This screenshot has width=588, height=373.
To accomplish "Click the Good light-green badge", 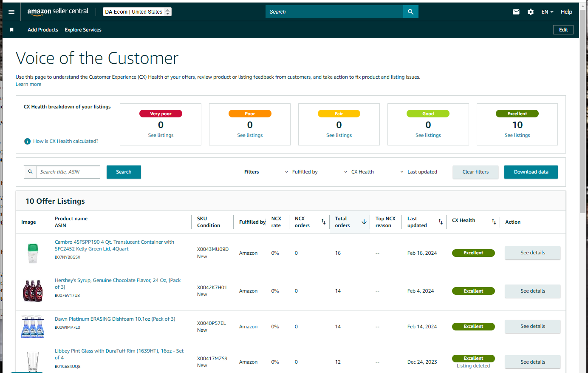I will pyautogui.click(x=428, y=114).
